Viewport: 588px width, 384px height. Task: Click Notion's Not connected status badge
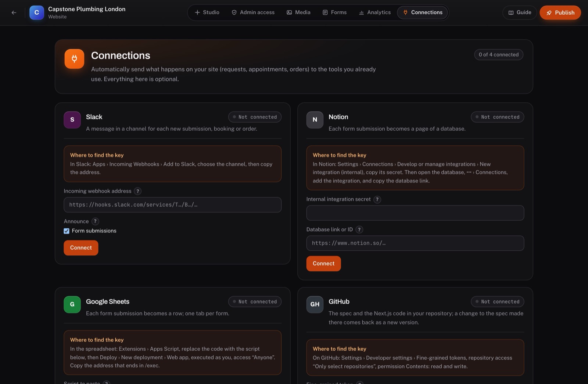click(497, 117)
